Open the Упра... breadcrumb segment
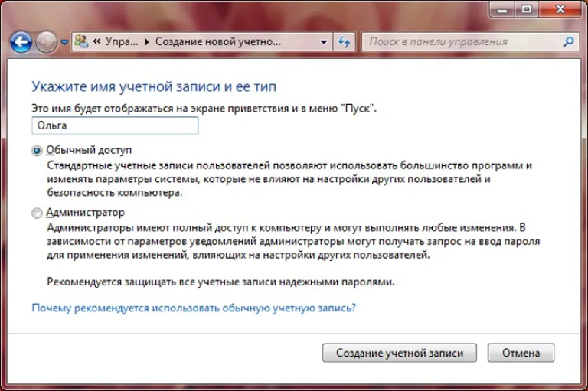The image size is (588, 391). [122, 41]
